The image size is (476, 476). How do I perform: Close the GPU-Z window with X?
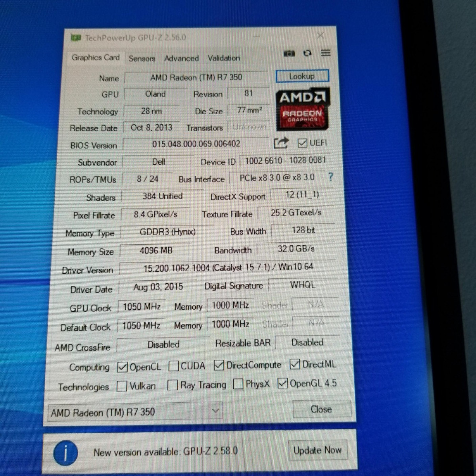tap(320, 36)
